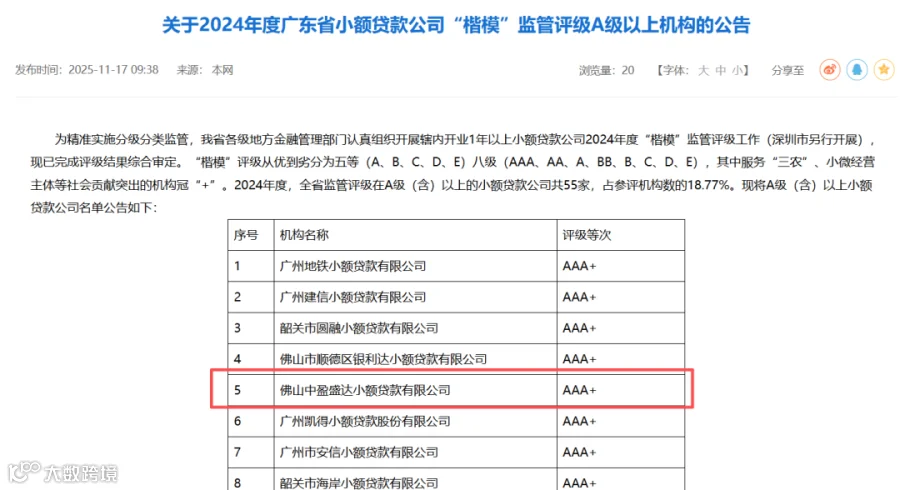Click the source label 来源：本网

click(204, 70)
